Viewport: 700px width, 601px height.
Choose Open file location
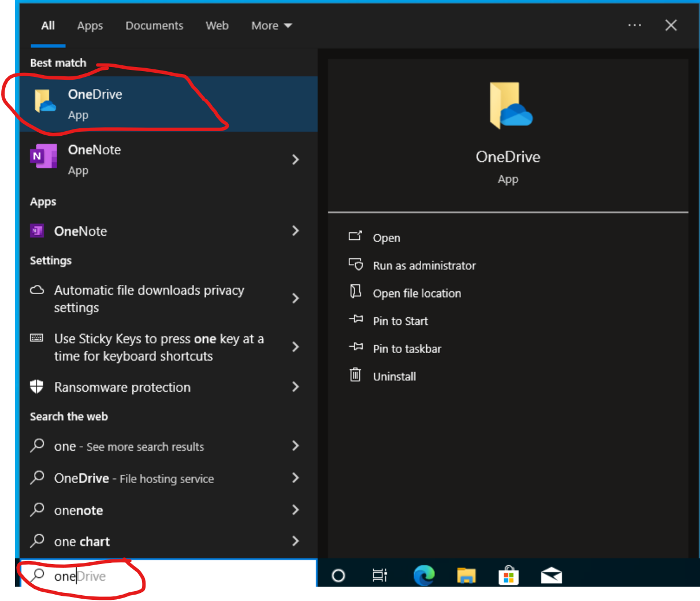click(417, 294)
